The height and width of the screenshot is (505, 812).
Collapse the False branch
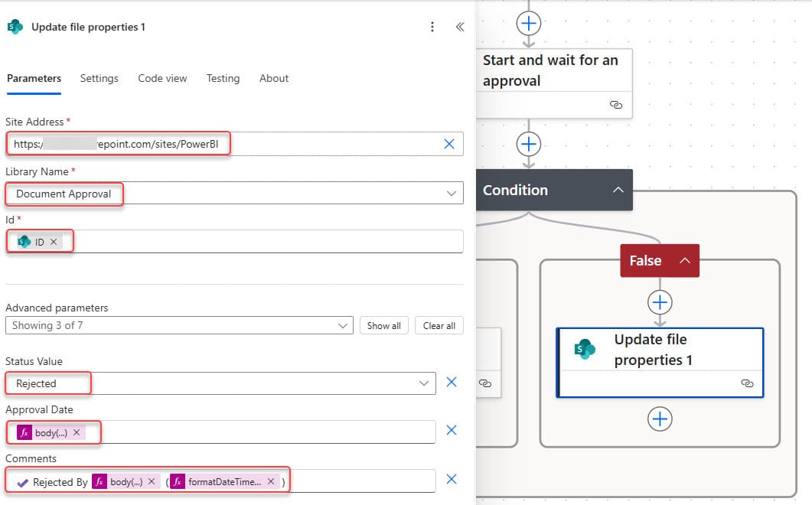[x=684, y=261]
